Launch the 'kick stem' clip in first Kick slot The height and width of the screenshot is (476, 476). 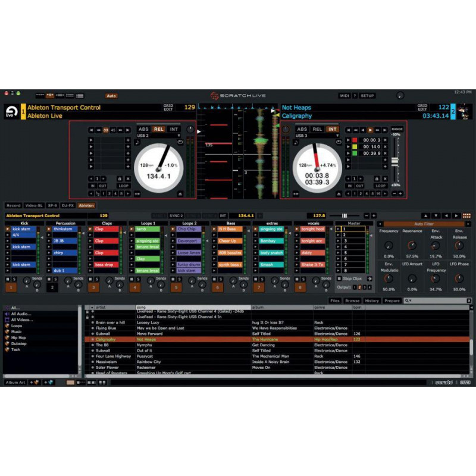[8, 229]
